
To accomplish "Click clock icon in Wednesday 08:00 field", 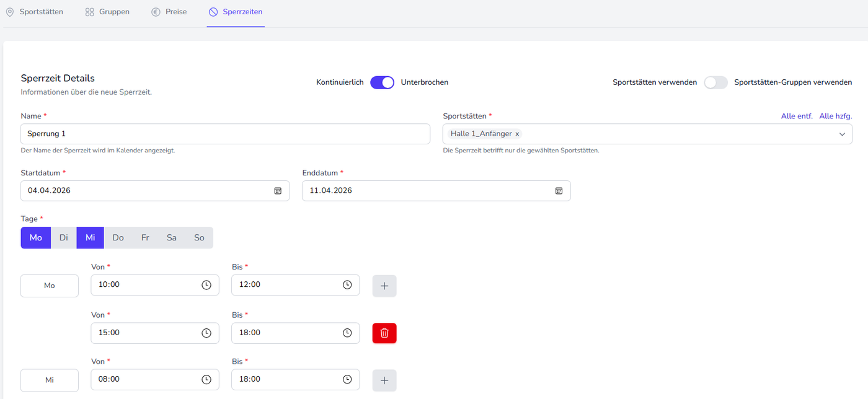I will [x=206, y=380].
